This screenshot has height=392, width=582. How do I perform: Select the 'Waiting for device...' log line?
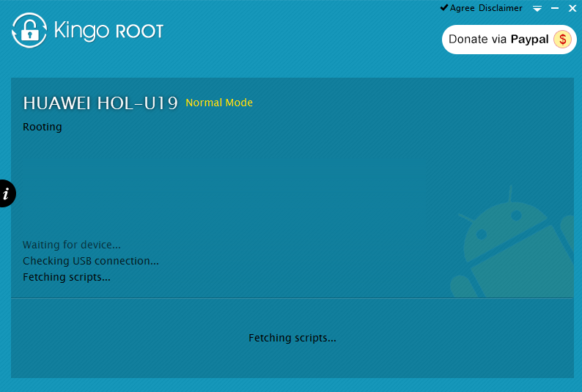72,245
